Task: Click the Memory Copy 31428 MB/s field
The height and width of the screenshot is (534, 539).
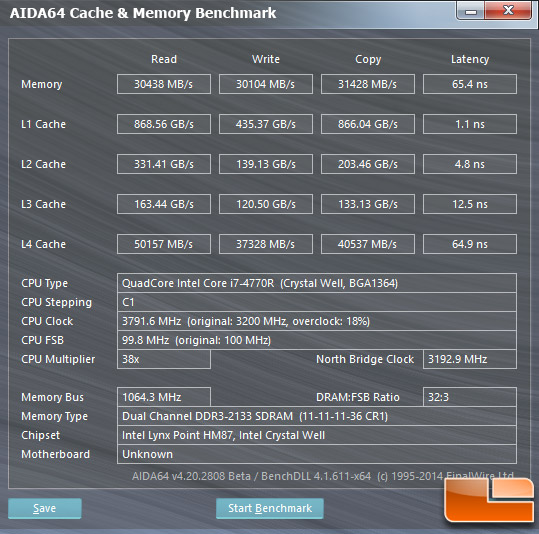Action: [368, 84]
